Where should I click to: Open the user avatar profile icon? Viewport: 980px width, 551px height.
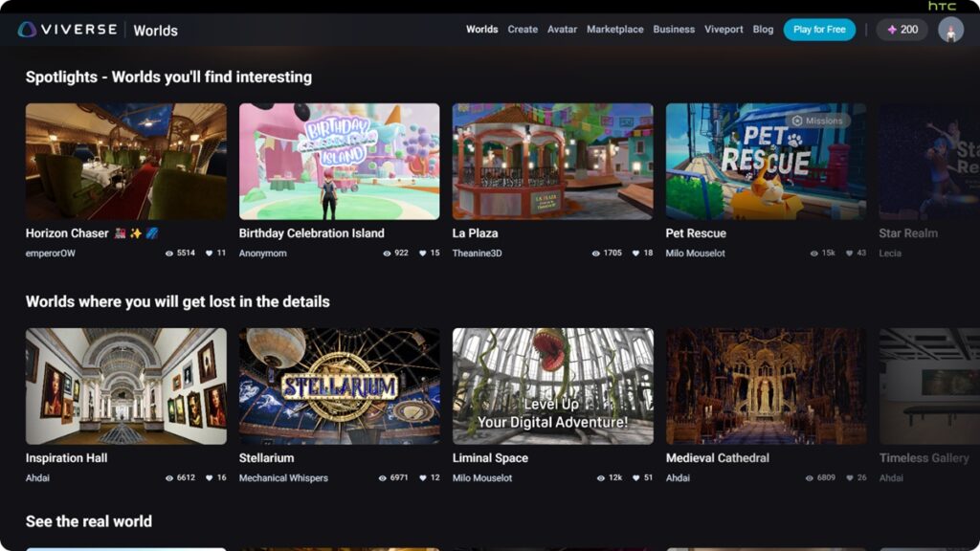click(x=950, y=30)
